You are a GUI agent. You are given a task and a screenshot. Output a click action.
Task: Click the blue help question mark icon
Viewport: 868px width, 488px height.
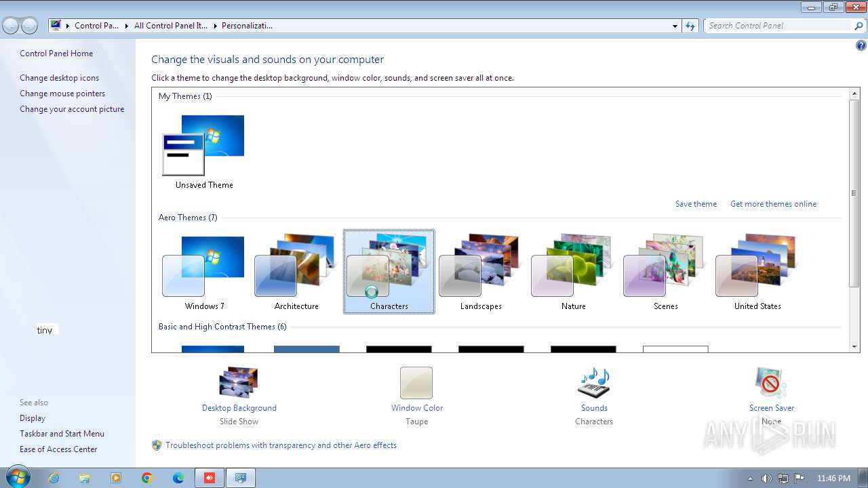click(x=861, y=46)
